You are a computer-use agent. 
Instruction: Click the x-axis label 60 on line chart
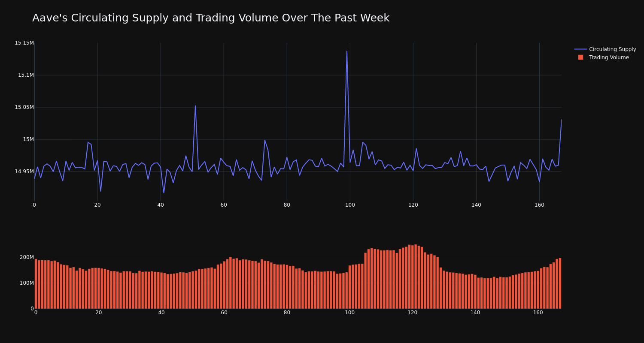coord(224,205)
